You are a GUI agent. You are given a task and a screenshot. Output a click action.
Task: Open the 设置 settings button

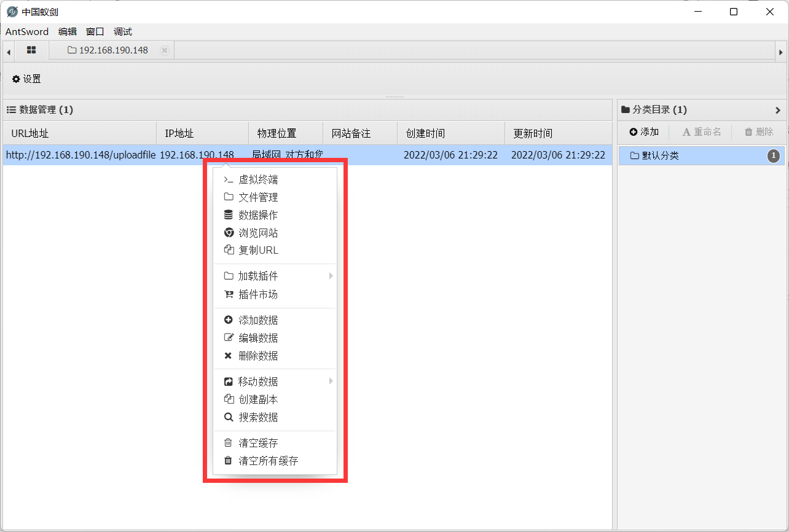coord(26,79)
